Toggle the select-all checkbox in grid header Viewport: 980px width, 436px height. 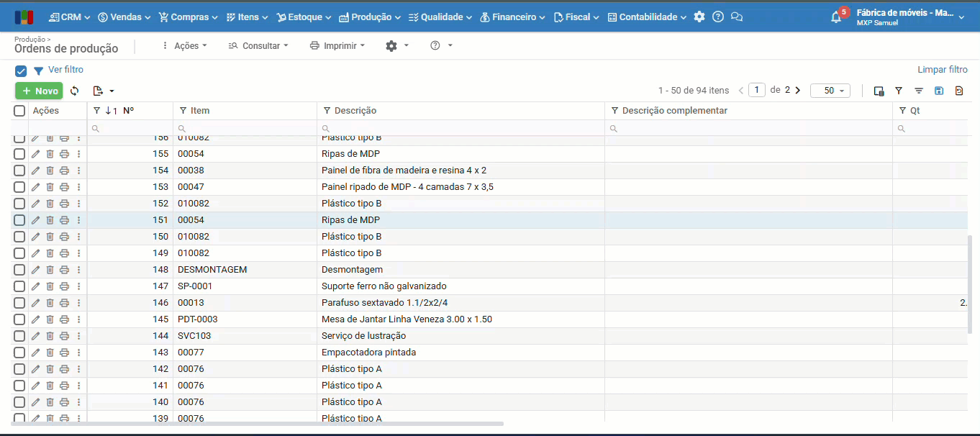point(19,111)
